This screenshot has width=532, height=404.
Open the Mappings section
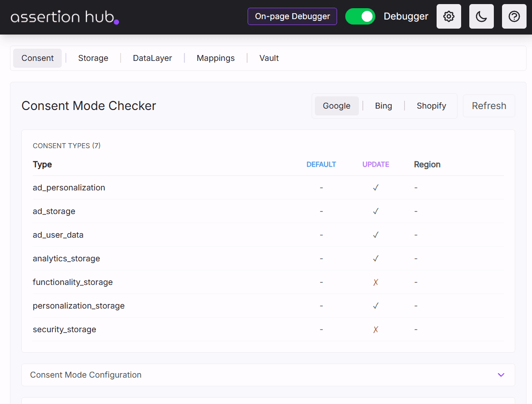click(215, 58)
